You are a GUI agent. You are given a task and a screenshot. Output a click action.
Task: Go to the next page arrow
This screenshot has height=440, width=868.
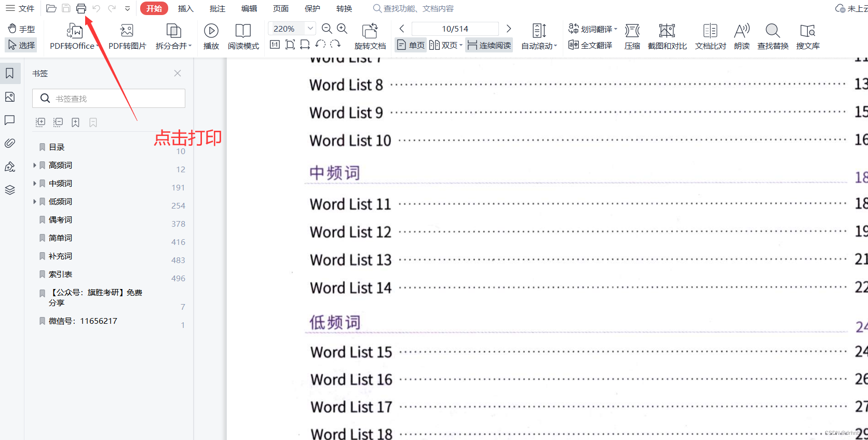pos(509,29)
